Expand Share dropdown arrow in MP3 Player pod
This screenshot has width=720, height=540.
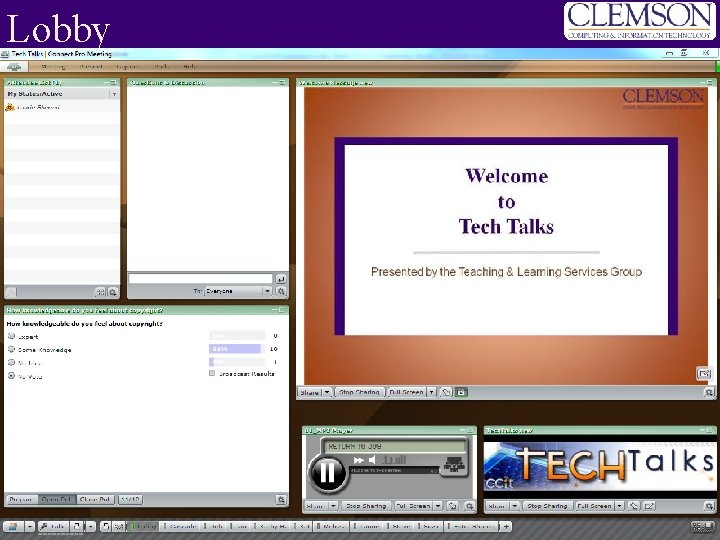(x=333, y=506)
